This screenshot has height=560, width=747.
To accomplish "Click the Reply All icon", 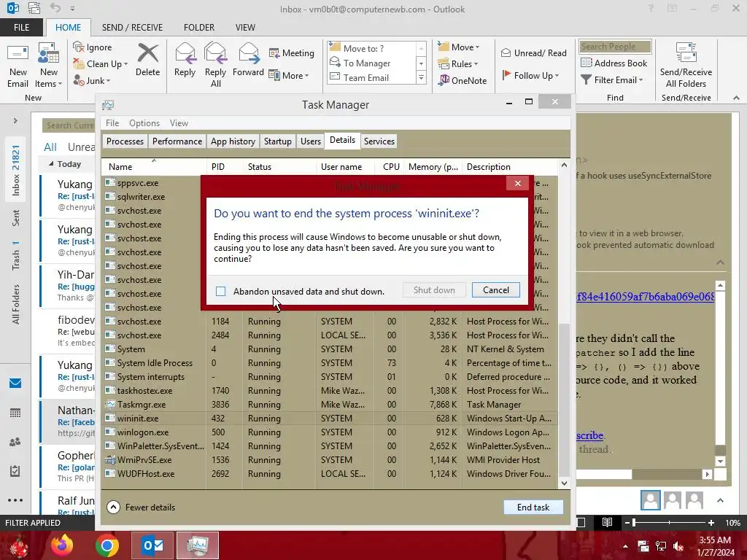I will pyautogui.click(x=215, y=65).
